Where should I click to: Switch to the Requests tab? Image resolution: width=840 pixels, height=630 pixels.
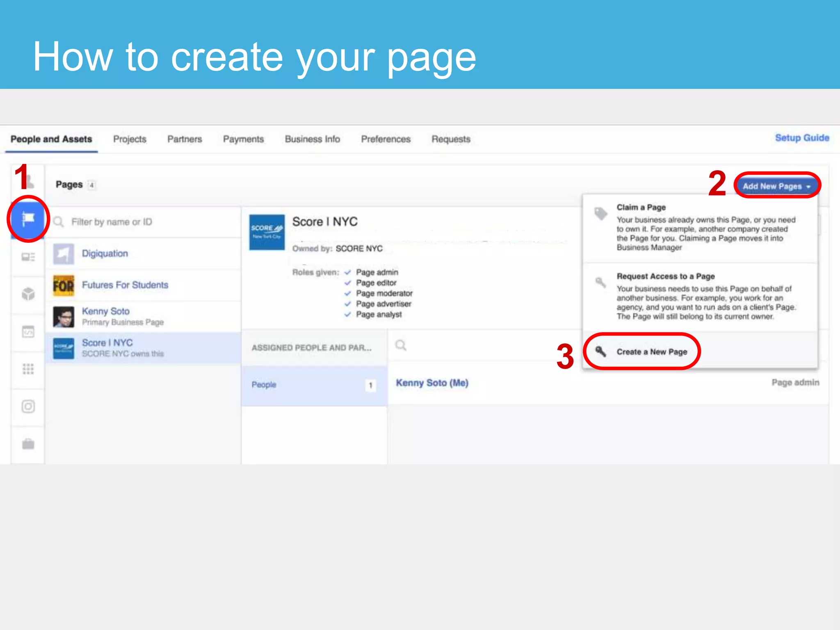(451, 139)
